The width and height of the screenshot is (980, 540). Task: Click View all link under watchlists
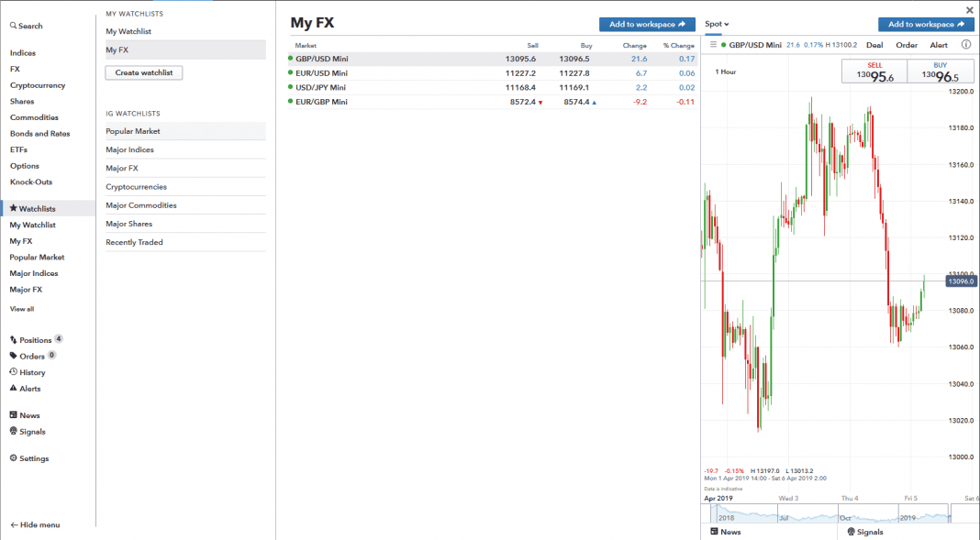(22, 309)
